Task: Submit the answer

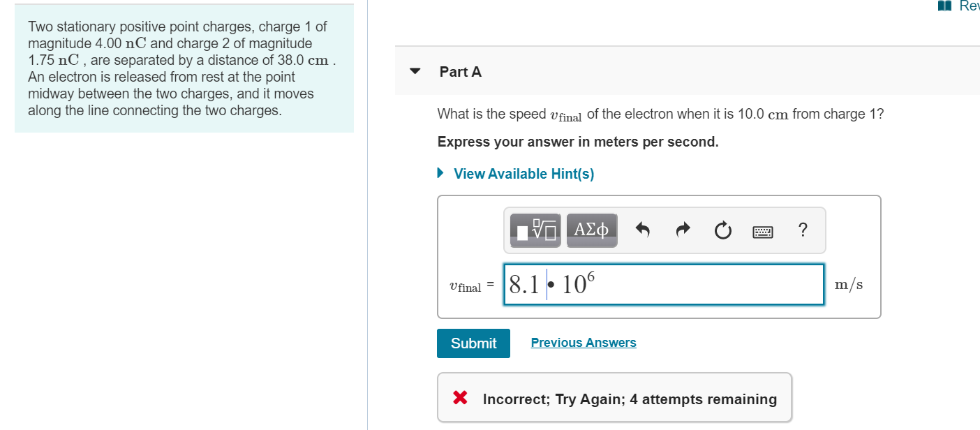Action: [473, 343]
